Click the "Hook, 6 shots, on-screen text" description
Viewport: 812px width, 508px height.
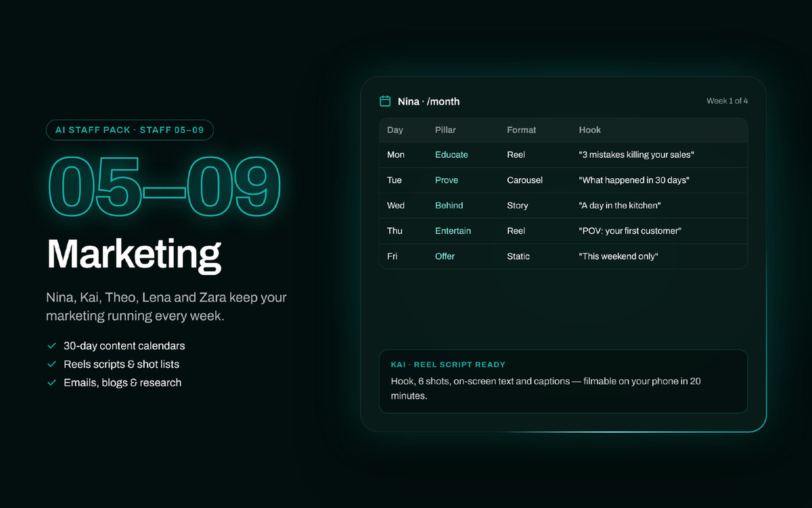(546, 388)
